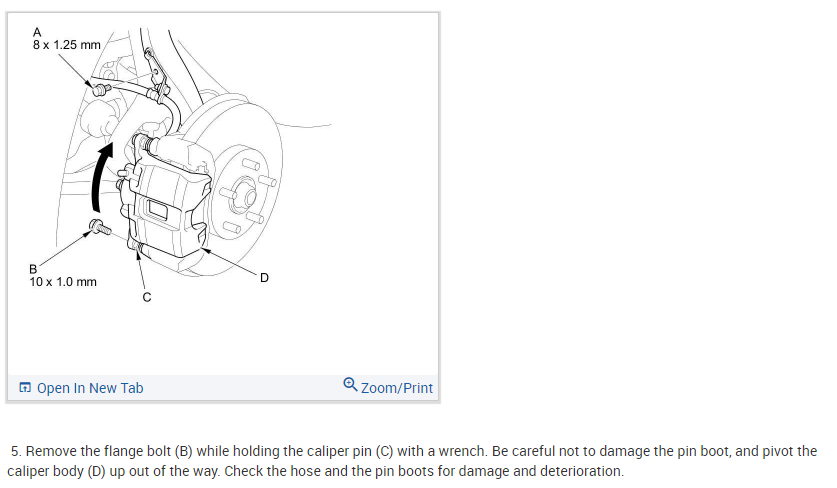This screenshot has height=488, width=837.
Task: Click the letter C callout label
Action: [x=147, y=297]
